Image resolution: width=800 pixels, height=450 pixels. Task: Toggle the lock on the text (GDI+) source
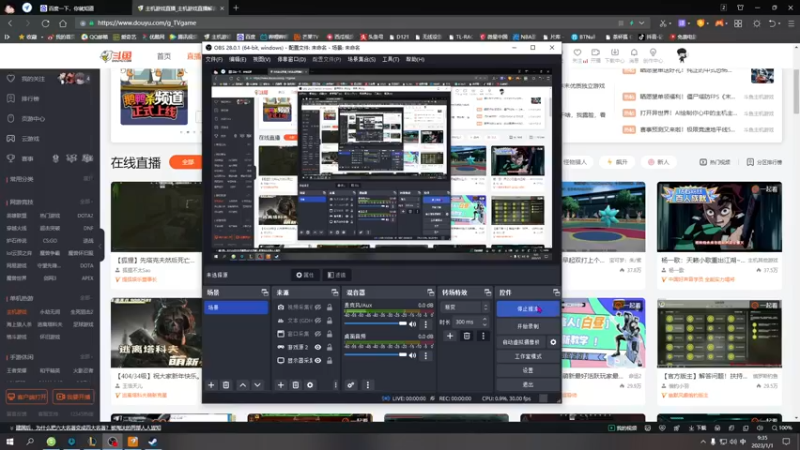[x=330, y=320]
